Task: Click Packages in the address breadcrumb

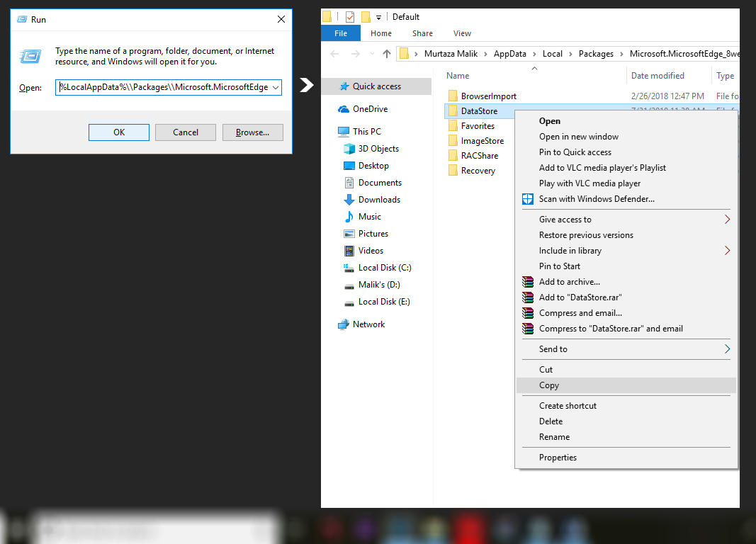Action: click(x=596, y=54)
